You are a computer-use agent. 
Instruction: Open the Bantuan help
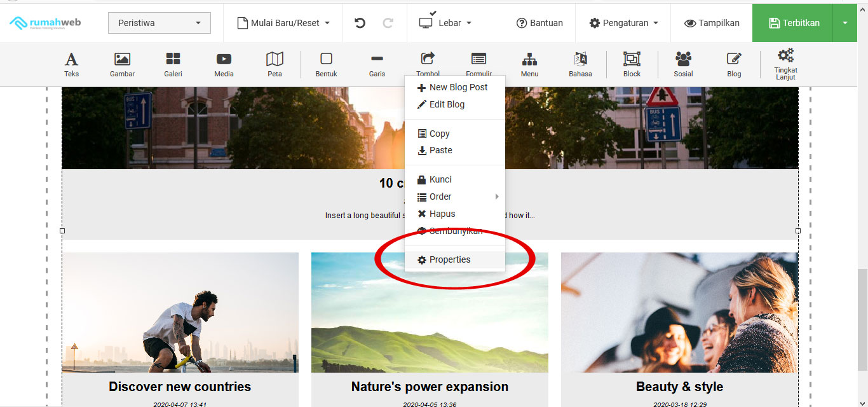[539, 23]
